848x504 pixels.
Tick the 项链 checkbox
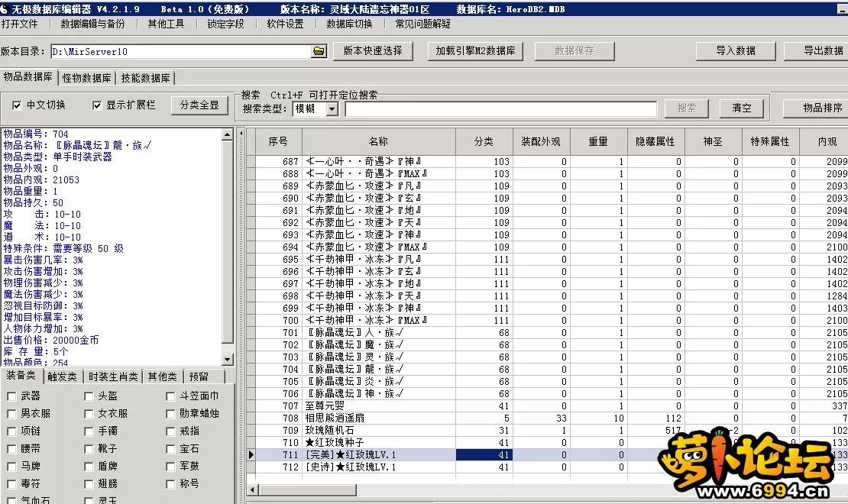click(x=11, y=431)
